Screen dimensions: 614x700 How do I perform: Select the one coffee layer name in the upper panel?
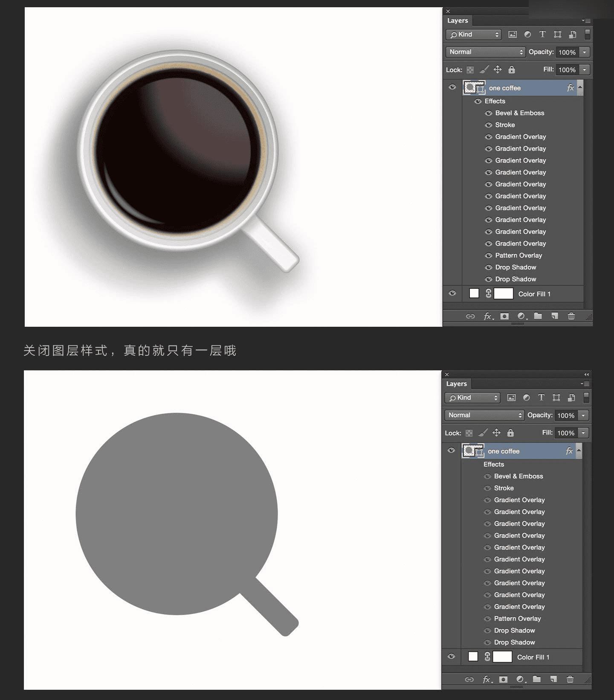point(505,88)
